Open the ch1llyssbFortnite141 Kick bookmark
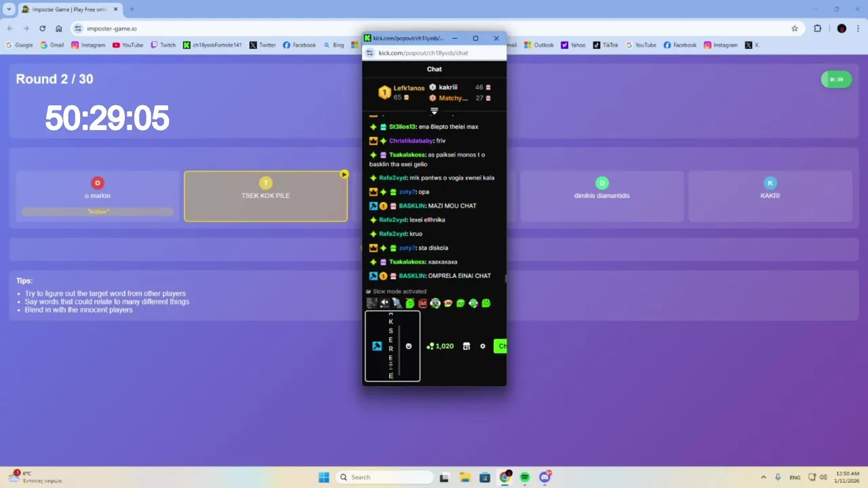Viewport: 868px width, 488px height. tap(212, 45)
